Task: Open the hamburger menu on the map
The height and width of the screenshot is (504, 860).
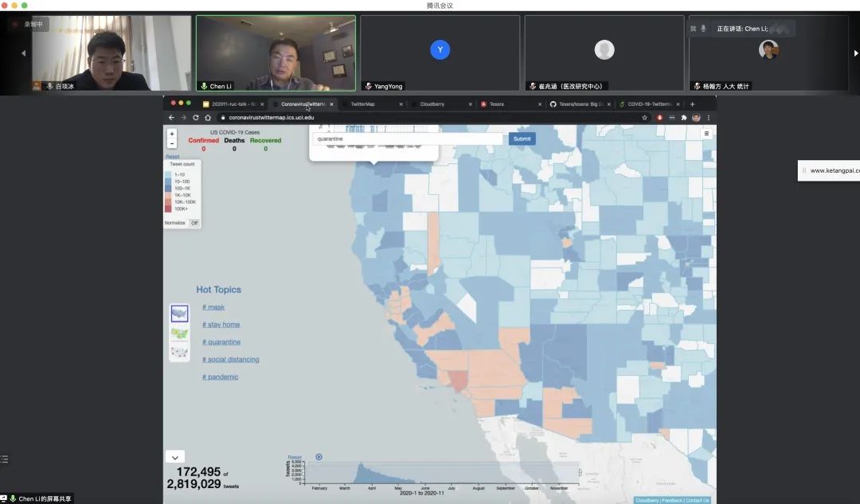Action: [x=706, y=134]
